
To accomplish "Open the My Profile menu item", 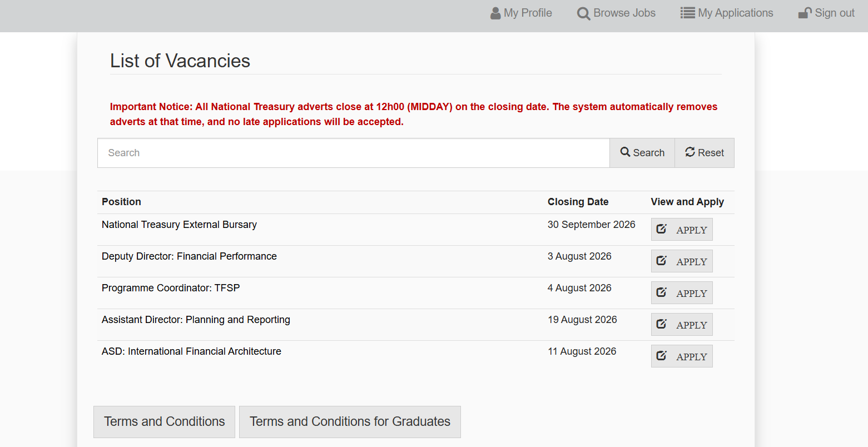I will point(521,13).
